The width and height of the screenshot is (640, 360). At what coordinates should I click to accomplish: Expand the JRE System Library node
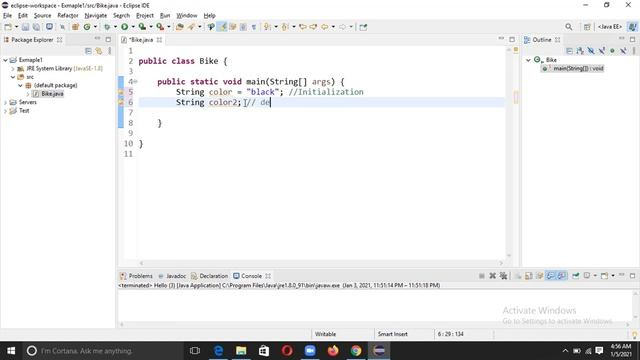point(13,69)
